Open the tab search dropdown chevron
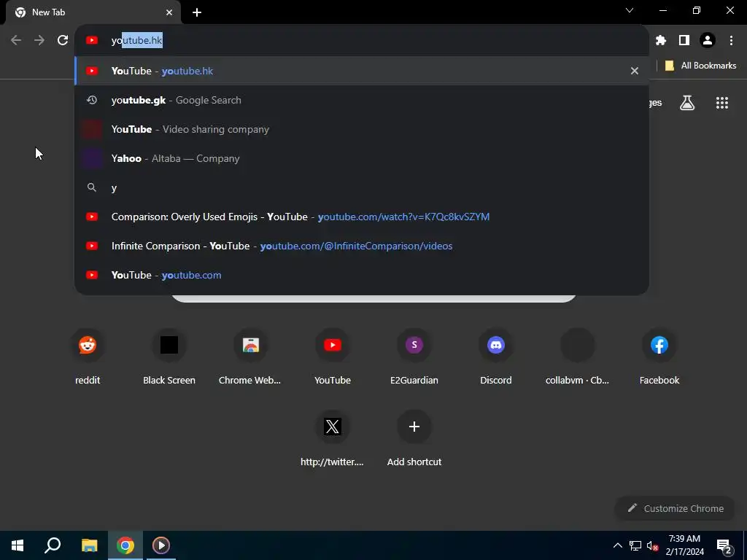The width and height of the screenshot is (747, 560). click(630, 10)
